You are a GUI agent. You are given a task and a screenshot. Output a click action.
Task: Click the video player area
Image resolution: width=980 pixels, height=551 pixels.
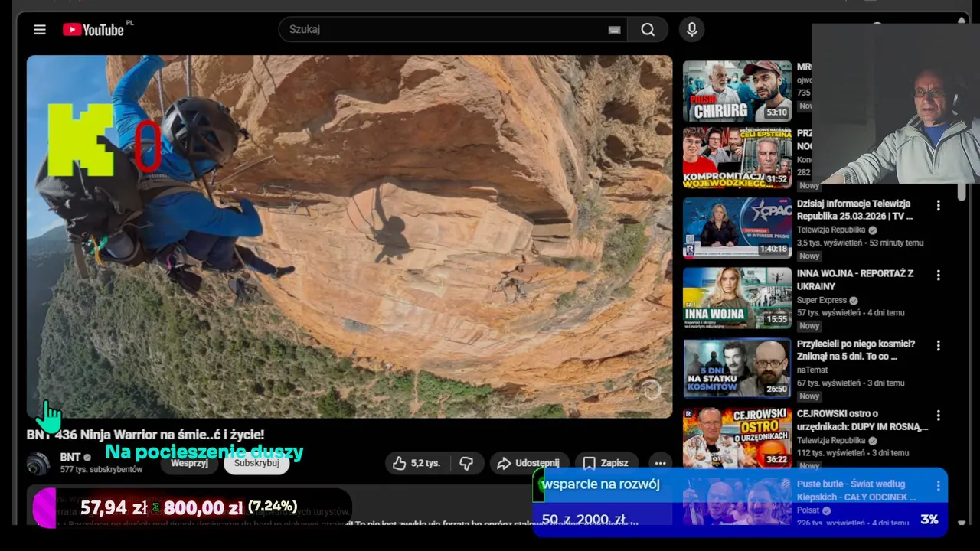(349, 236)
